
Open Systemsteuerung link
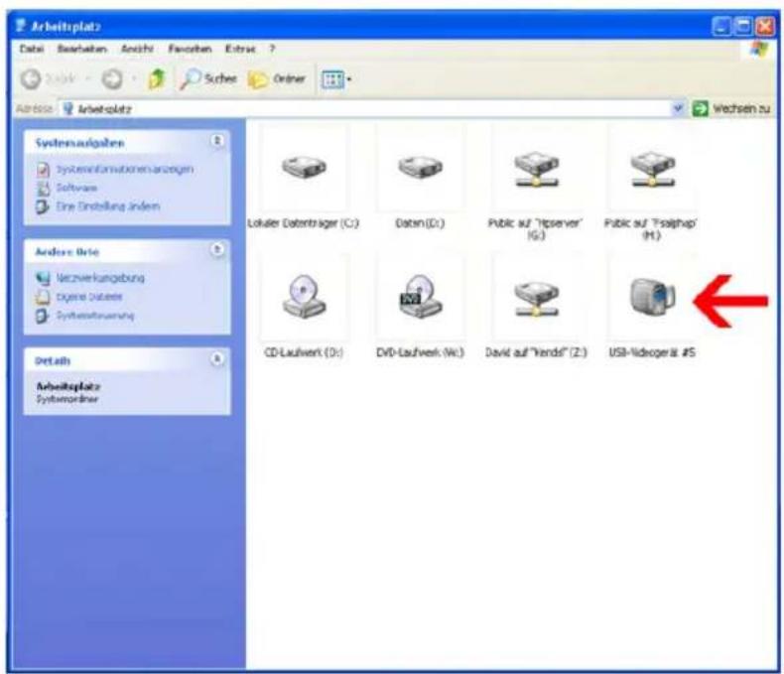[95, 316]
